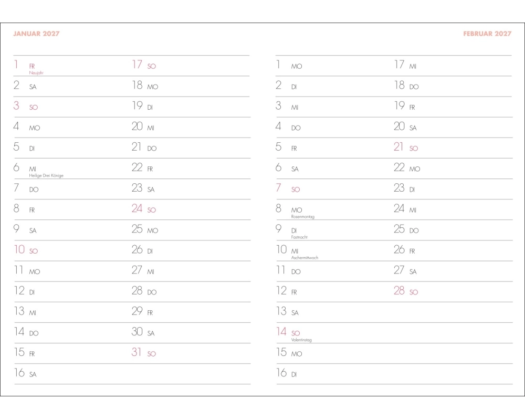Click the Fastnacht entry on February 9

[299, 237]
